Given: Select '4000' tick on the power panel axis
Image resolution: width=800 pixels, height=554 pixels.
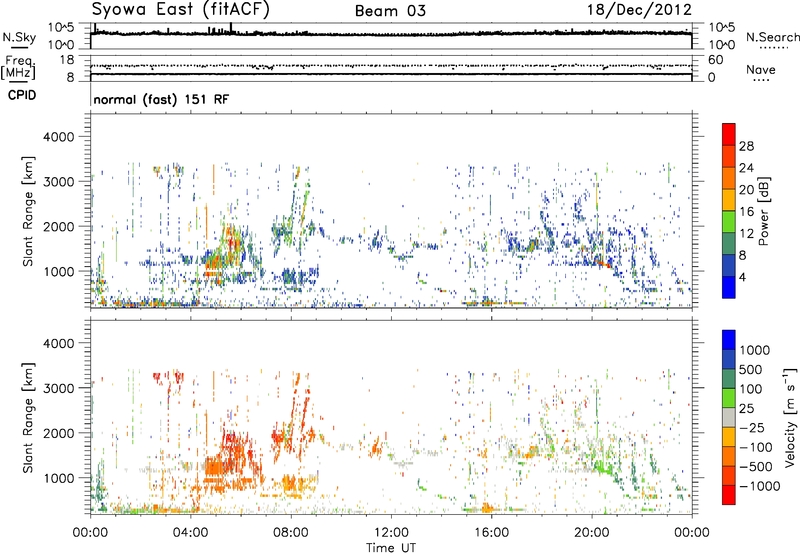Looking at the screenshot, I should pyautogui.click(x=58, y=137).
